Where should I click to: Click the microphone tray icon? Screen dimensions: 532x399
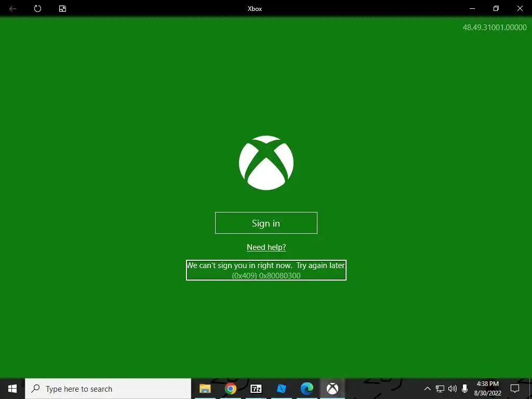point(465,389)
